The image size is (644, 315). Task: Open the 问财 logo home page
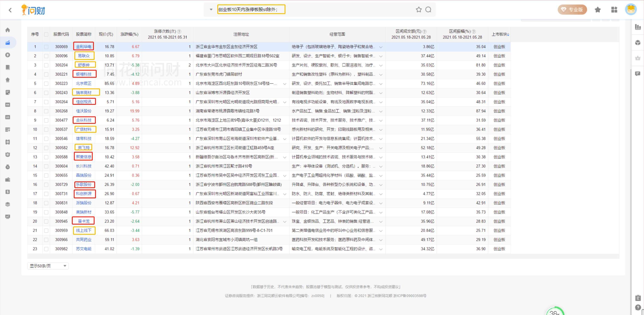pyautogui.click(x=33, y=10)
